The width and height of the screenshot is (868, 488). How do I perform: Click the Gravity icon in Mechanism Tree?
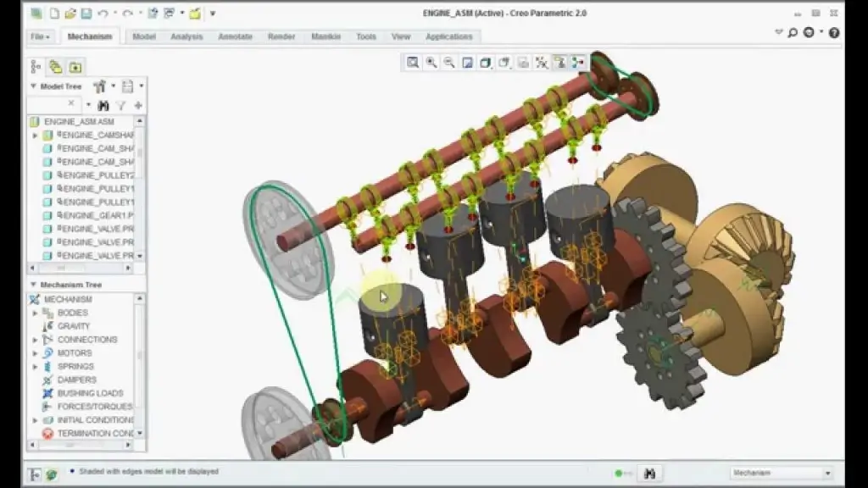tap(47, 327)
